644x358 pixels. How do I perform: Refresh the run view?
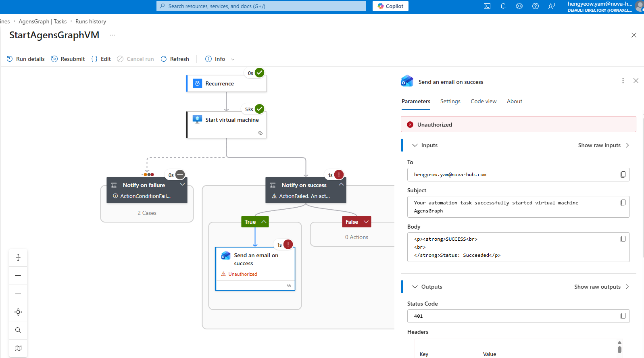[x=175, y=59]
